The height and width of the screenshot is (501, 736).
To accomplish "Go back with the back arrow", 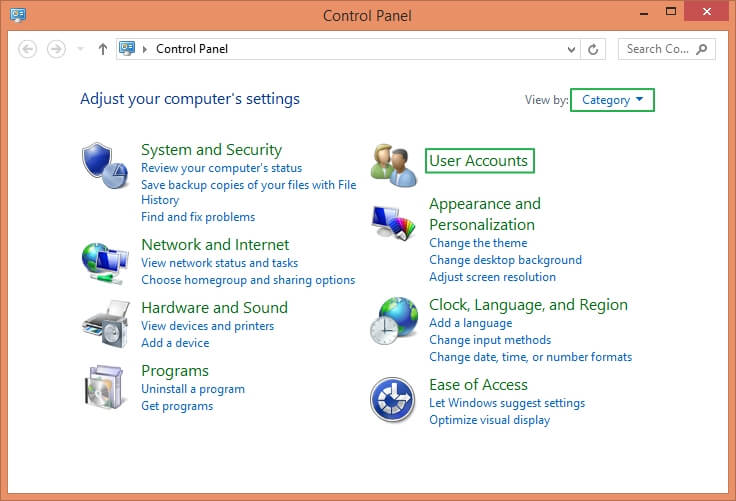I will pyautogui.click(x=28, y=49).
